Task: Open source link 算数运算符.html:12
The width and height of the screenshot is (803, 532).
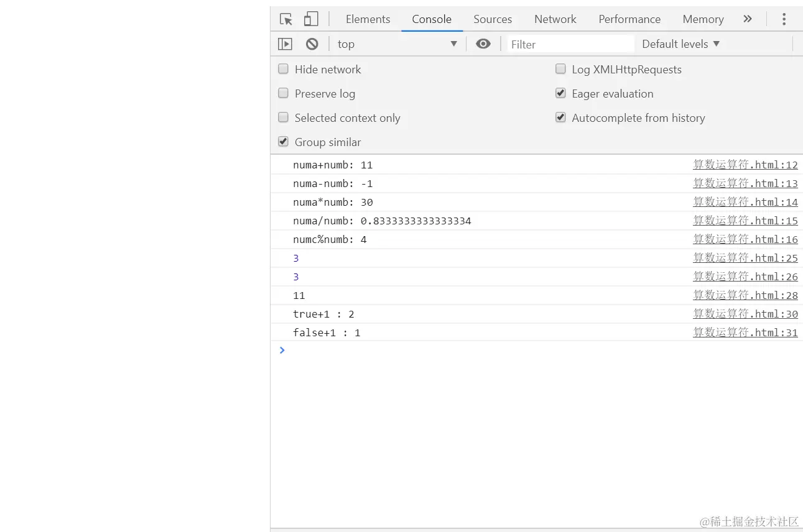Action: tap(745, 165)
